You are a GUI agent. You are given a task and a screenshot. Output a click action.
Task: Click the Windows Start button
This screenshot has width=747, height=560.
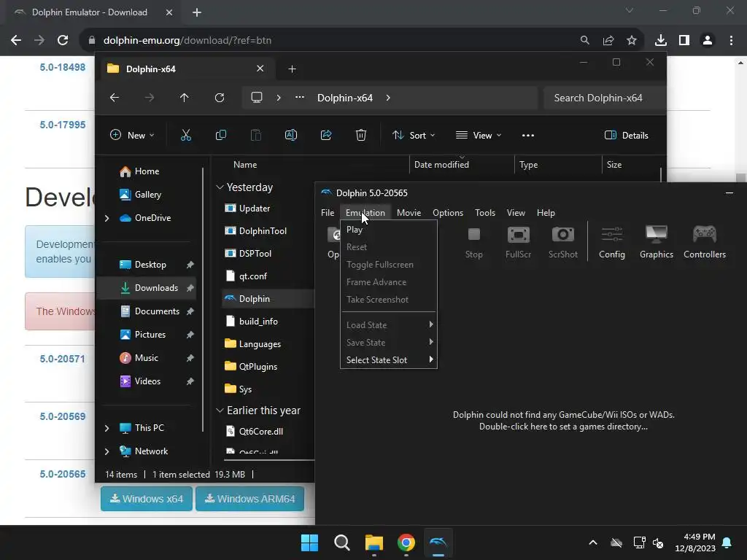(x=309, y=542)
